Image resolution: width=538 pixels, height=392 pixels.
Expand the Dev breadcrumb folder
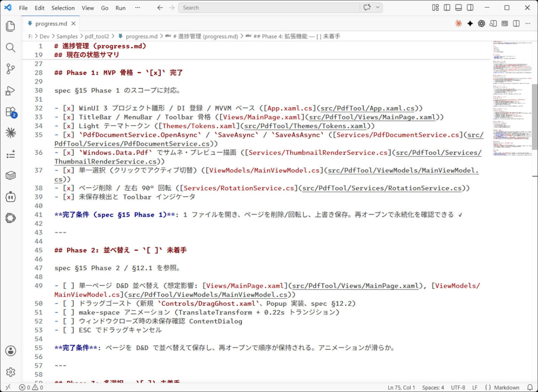(44, 36)
